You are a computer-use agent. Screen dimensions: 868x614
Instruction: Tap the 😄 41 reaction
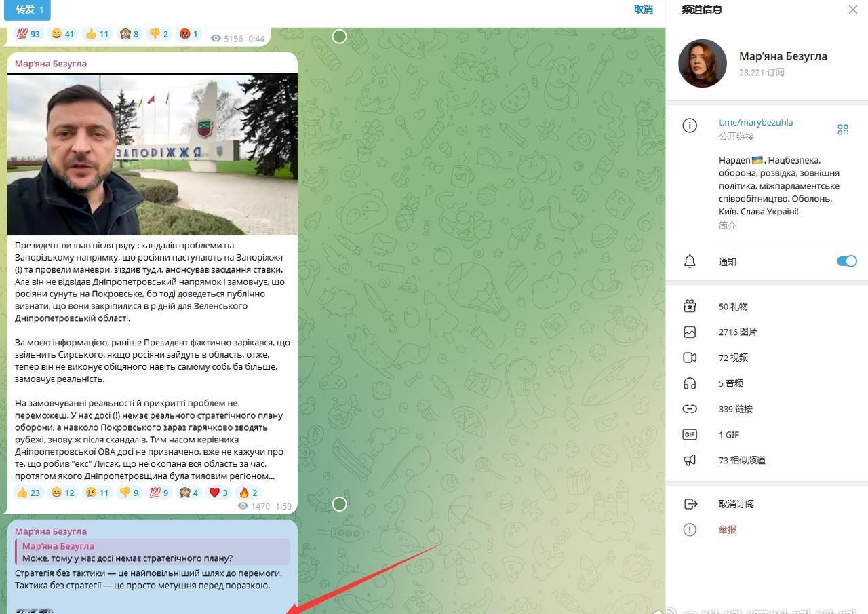pyautogui.click(x=63, y=34)
